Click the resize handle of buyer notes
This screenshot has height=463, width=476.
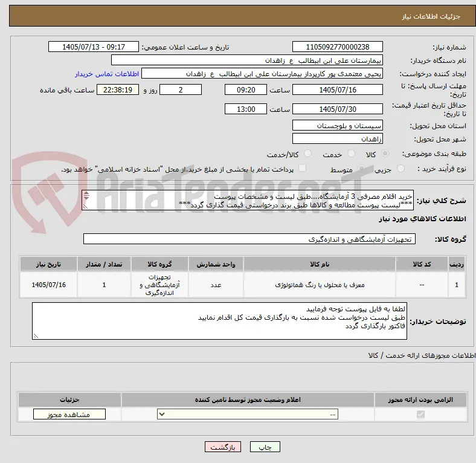tap(36, 336)
